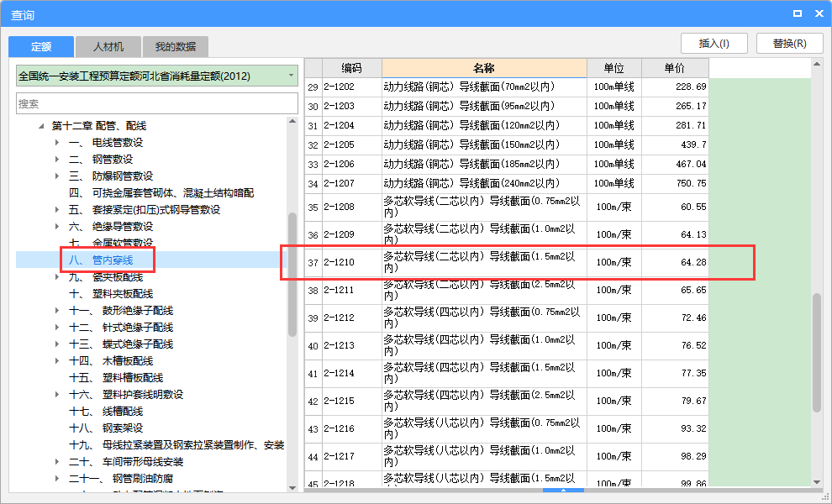Screen dimensions: 832x504
Task: Expand 十四、木槽板配线 node
Action: pos(57,361)
